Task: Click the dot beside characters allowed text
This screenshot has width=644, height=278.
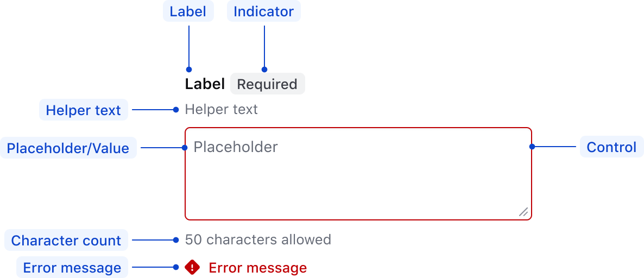Action: (176, 239)
